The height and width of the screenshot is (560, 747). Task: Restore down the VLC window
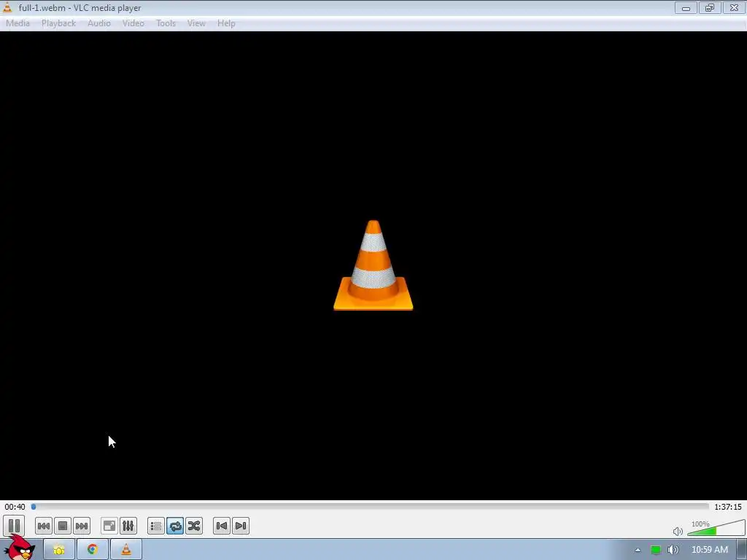(710, 7)
